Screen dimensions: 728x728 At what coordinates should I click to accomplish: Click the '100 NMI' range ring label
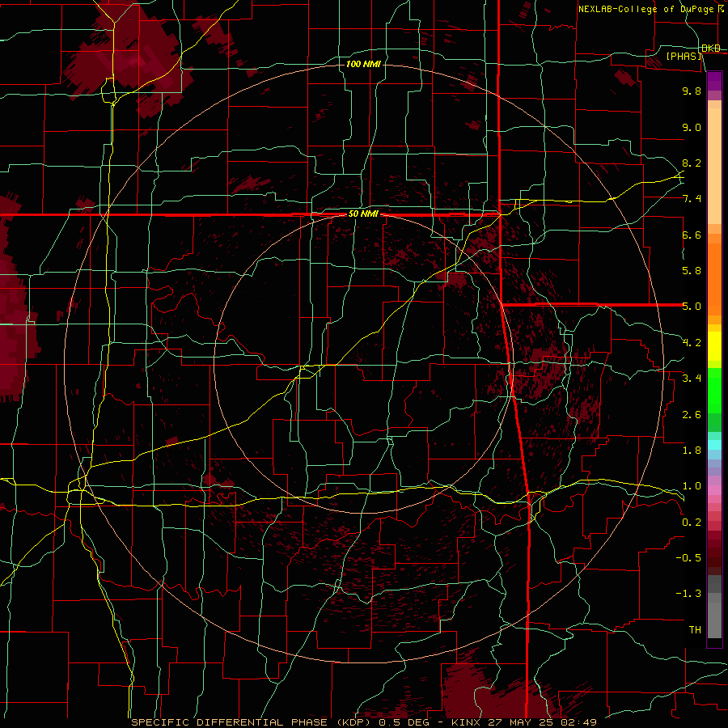363,64
